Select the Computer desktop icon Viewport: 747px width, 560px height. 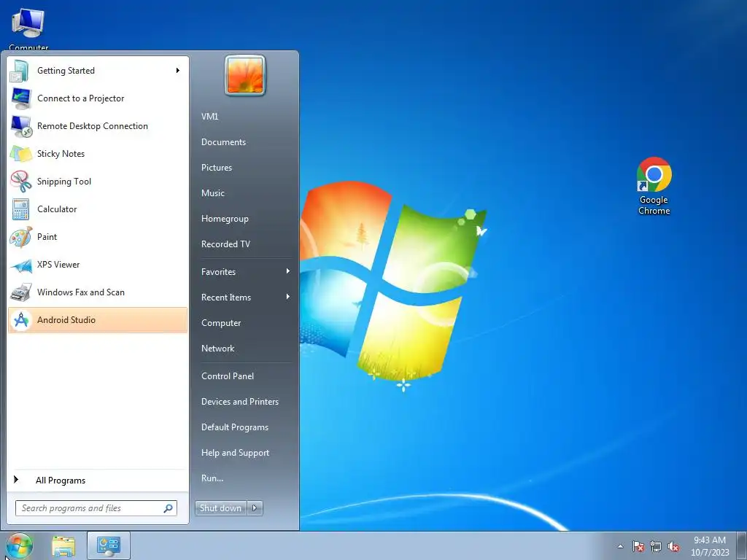pos(28,28)
